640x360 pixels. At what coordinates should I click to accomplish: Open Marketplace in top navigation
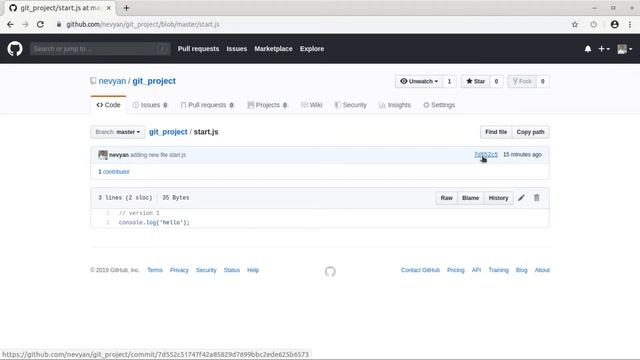click(273, 49)
